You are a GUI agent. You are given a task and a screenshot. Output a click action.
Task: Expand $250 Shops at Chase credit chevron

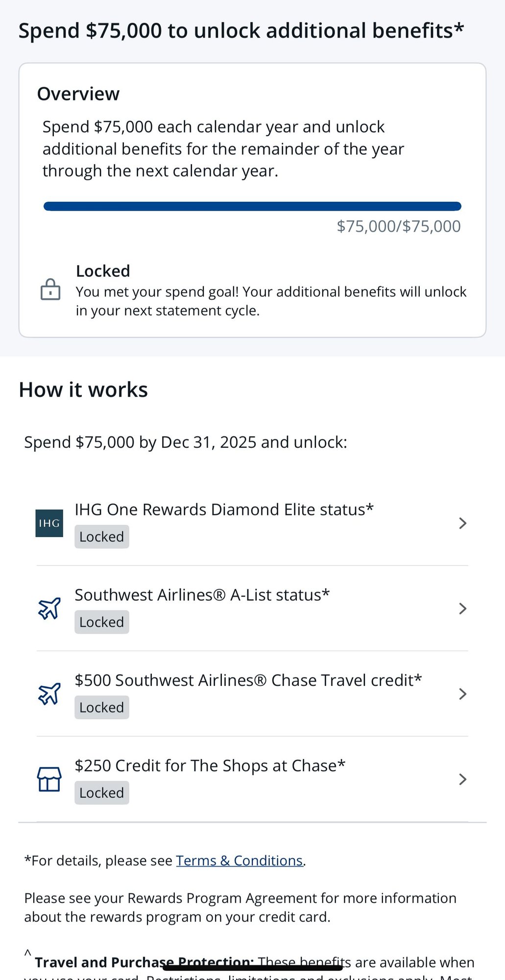point(462,779)
